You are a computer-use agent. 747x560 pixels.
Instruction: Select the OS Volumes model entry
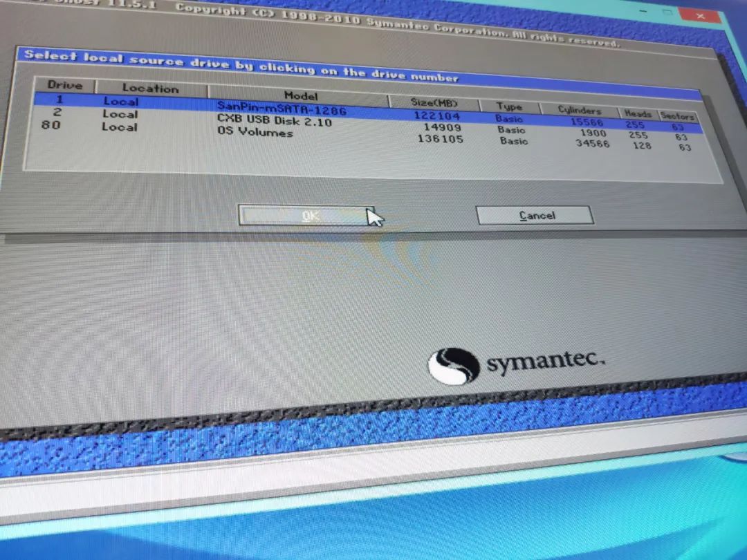click(x=255, y=131)
